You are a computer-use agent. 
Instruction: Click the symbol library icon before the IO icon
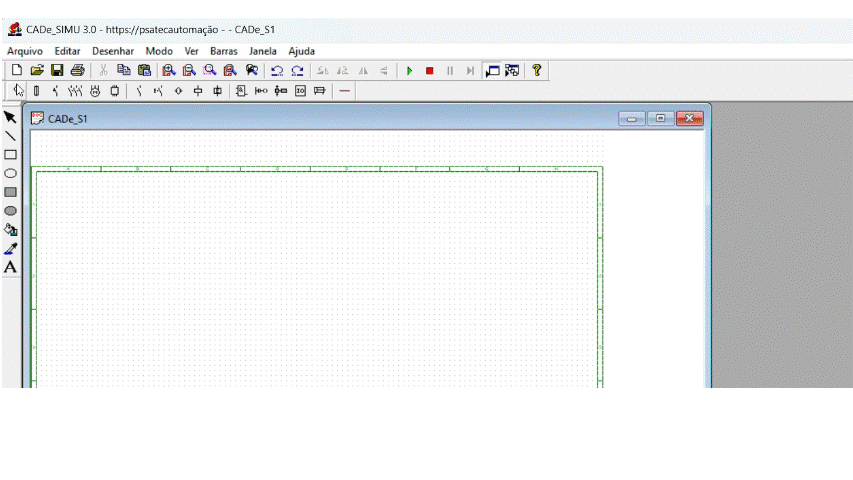(x=281, y=91)
